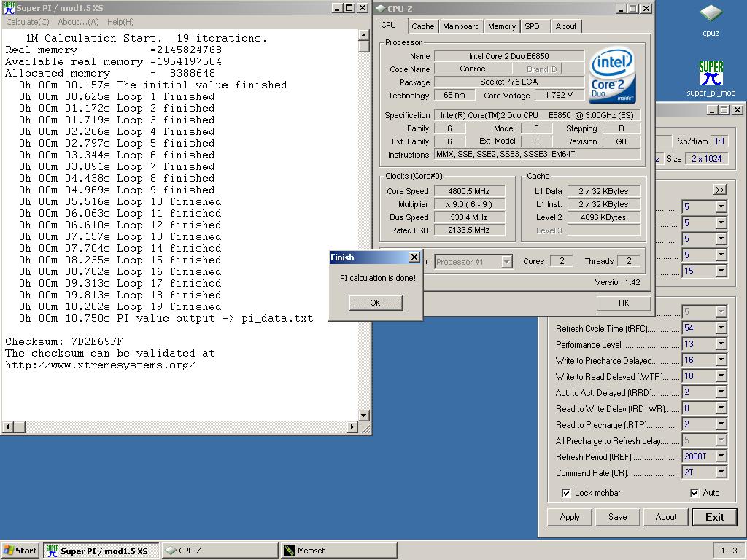The height and width of the screenshot is (560, 747).
Task: Click the Super PI vertical scrollbar down arrow
Action: 363,416
